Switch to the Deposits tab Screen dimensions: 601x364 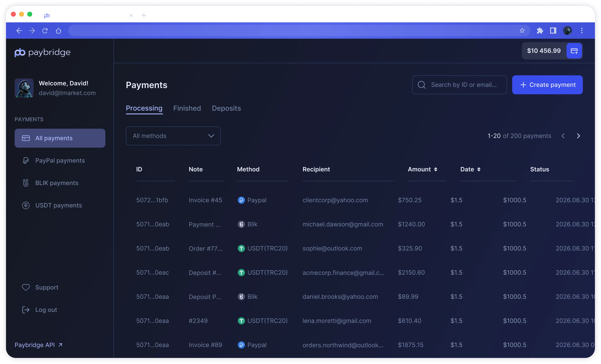tap(226, 108)
